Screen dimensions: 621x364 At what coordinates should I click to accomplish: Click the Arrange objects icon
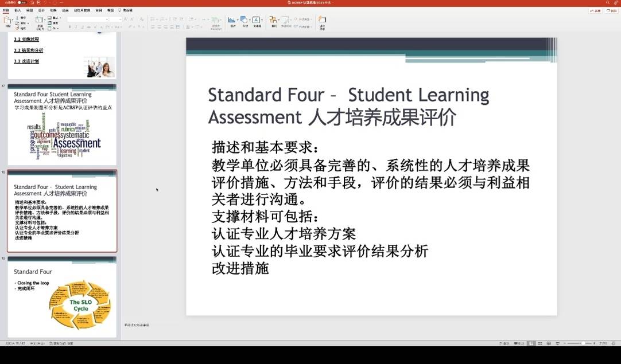(x=274, y=21)
